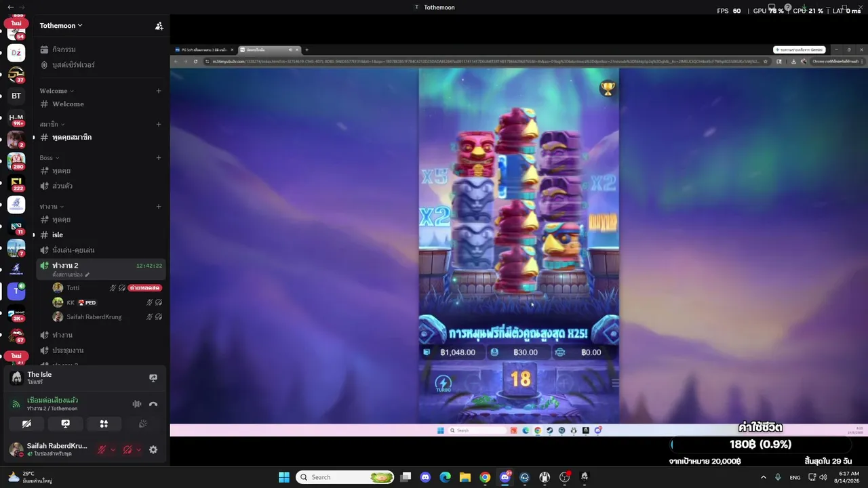The width and height of the screenshot is (868, 488).
Task: Share The Isle game stream icon
Action: click(x=153, y=378)
